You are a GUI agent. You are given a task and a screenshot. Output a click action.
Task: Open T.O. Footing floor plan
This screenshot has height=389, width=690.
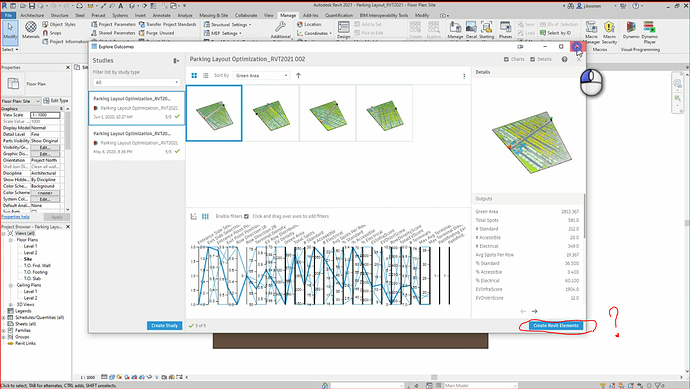pos(36,272)
